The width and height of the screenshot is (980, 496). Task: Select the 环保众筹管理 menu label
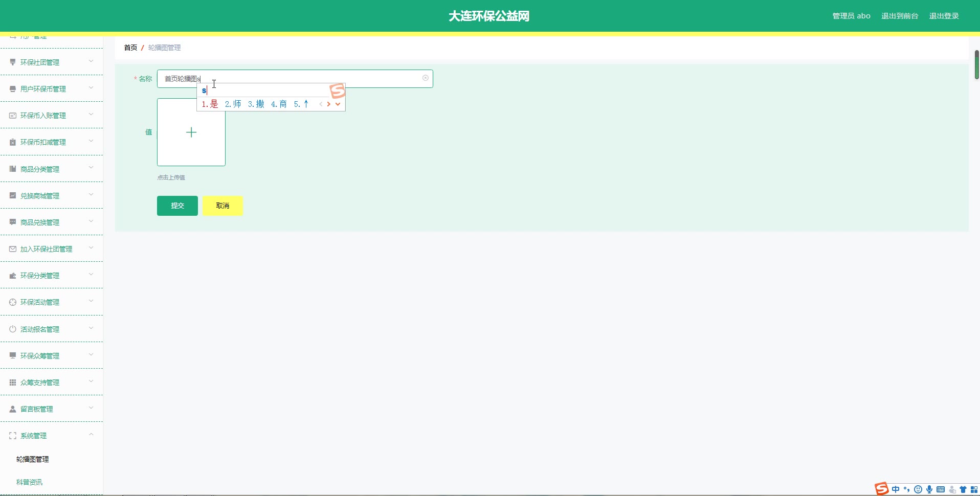tap(40, 356)
